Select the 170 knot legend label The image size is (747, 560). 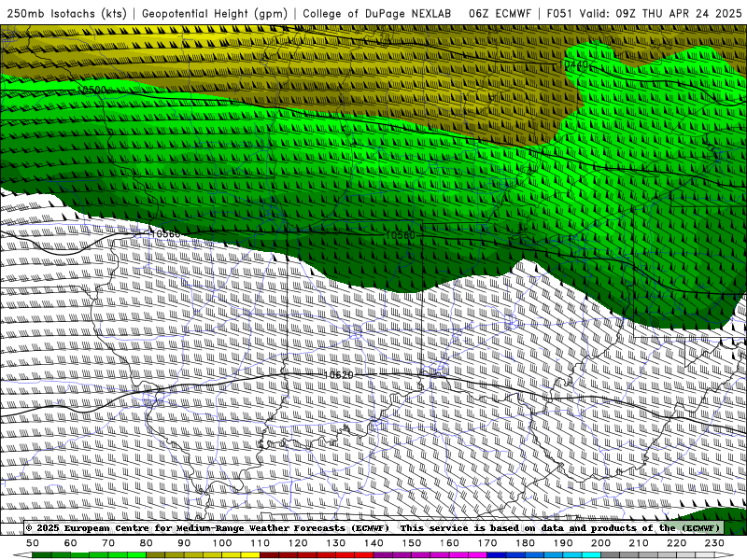486,543
